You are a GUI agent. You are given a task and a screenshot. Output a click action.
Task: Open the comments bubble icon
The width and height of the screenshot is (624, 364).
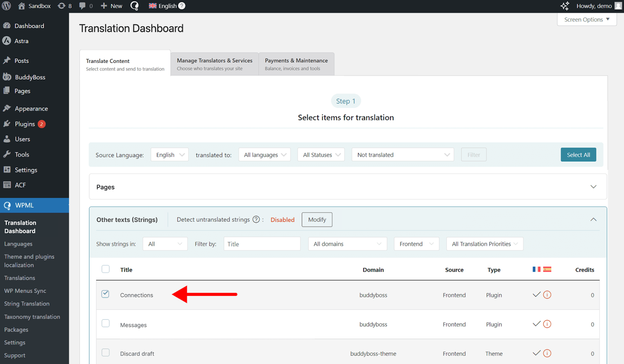[x=85, y=6]
